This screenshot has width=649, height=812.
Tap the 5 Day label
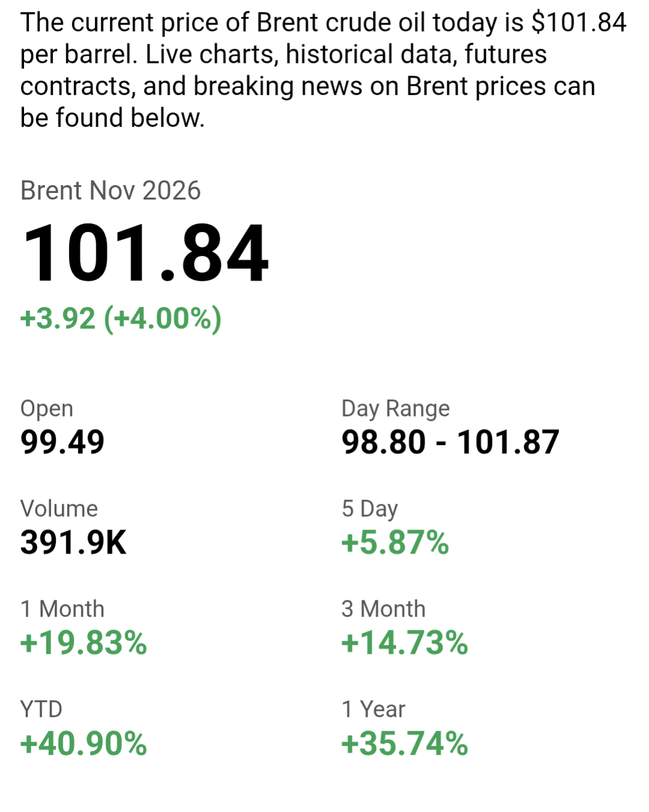370,509
